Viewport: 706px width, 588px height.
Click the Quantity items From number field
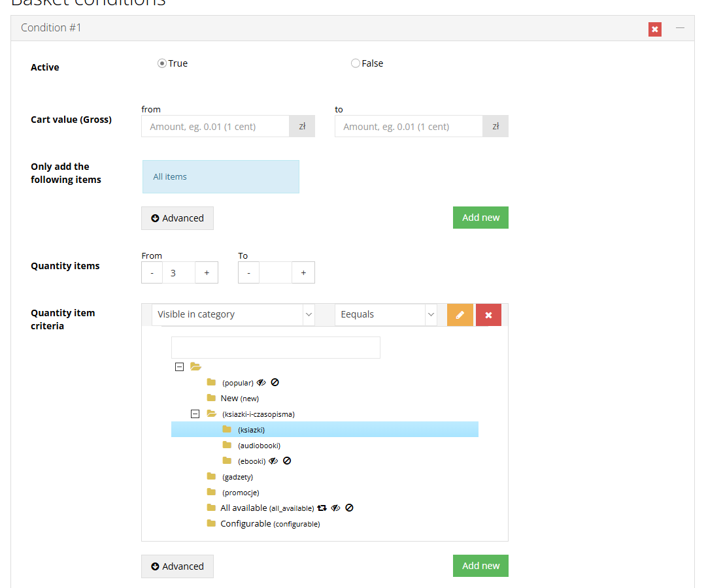(x=178, y=272)
